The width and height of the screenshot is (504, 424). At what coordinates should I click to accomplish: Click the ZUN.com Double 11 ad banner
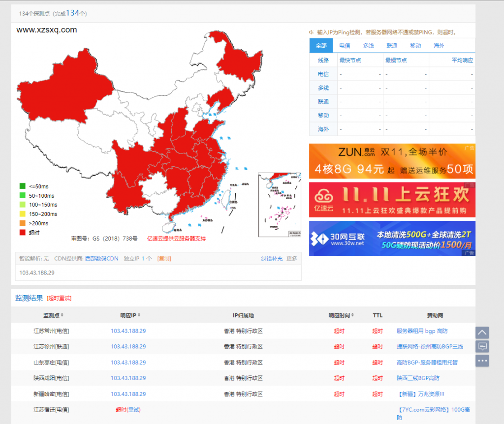(x=392, y=160)
